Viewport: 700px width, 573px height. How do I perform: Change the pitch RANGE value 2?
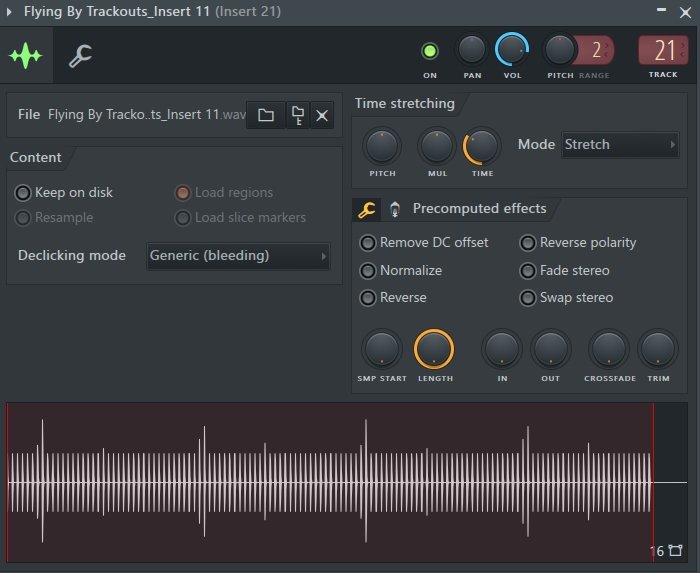tap(596, 50)
